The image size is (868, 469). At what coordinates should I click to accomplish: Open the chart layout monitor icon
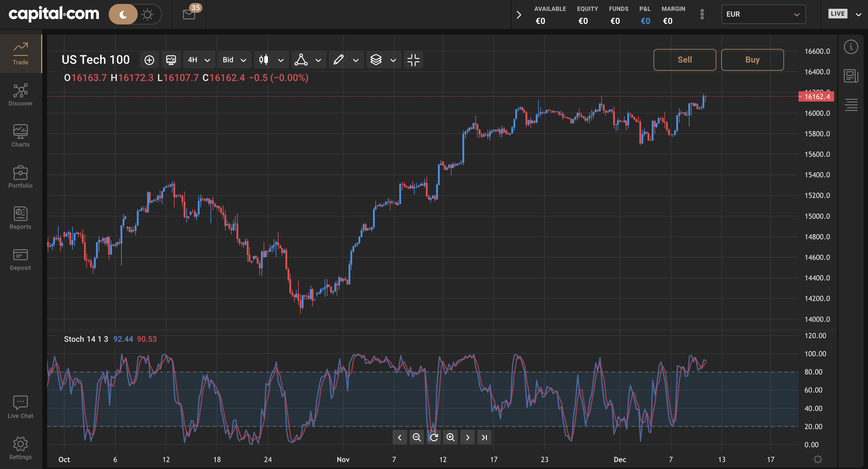(x=171, y=60)
